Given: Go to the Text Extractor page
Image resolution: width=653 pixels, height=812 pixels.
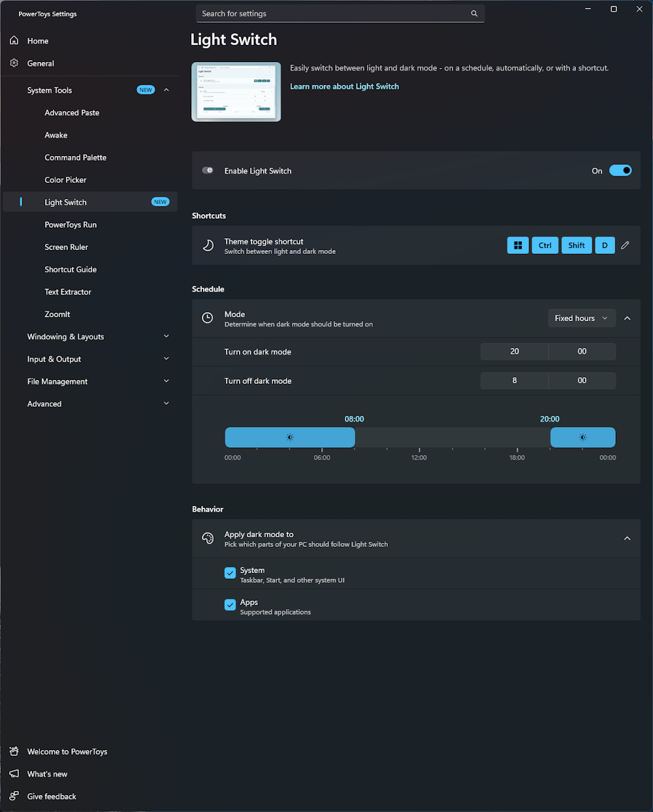Looking at the screenshot, I should coord(68,292).
